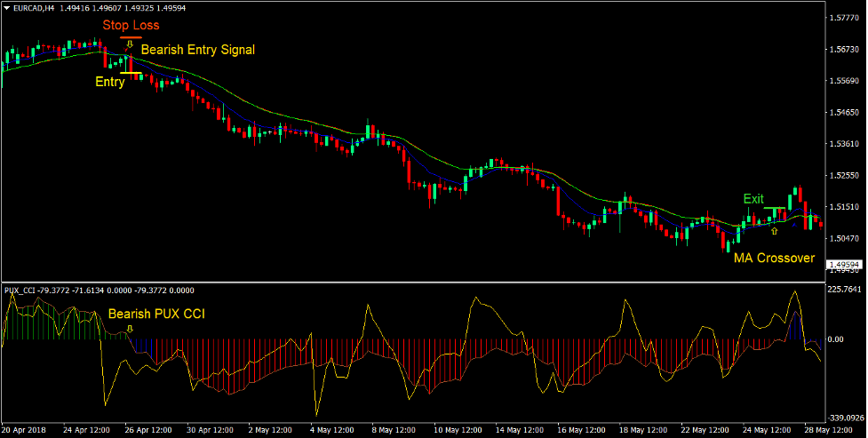
Task: Select the MA Crossover text label
Action: (775, 258)
